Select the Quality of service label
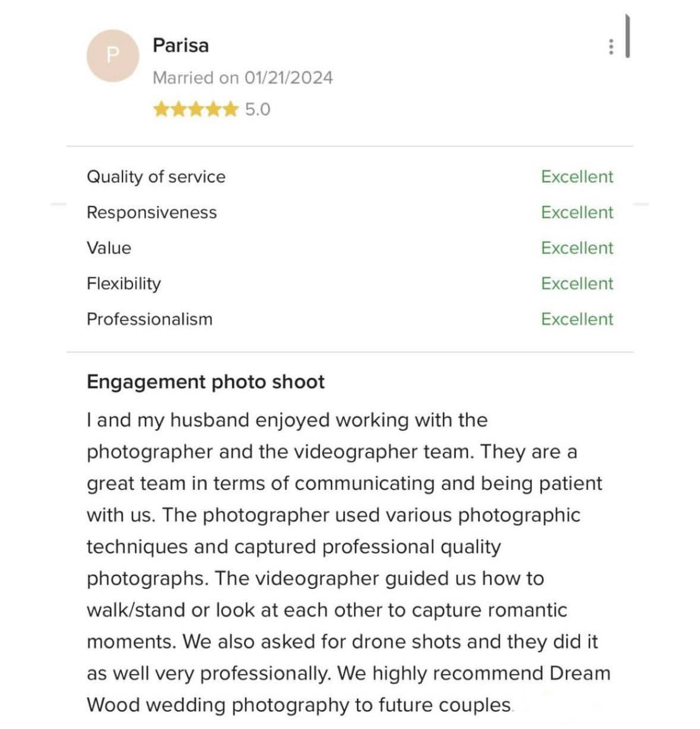This screenshot has width=700, height=729. (156, 177)
